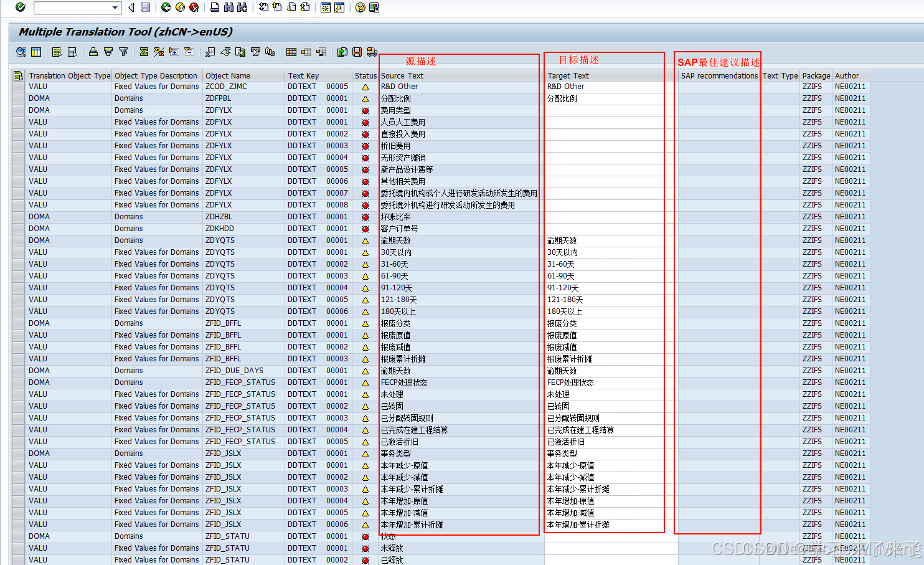Click the source text '委托境外机构进行研发活动所发生的费用'

[x=448, y=205]
